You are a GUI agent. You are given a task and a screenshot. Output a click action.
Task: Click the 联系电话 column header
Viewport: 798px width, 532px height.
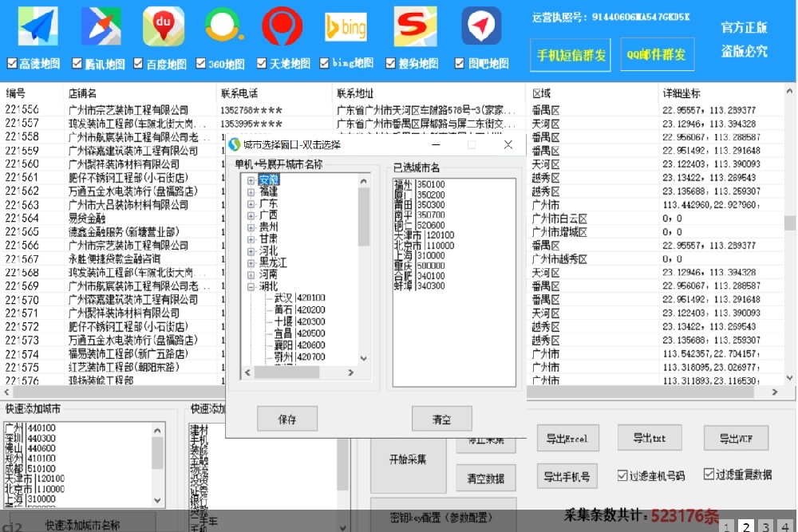click(275, 93)
